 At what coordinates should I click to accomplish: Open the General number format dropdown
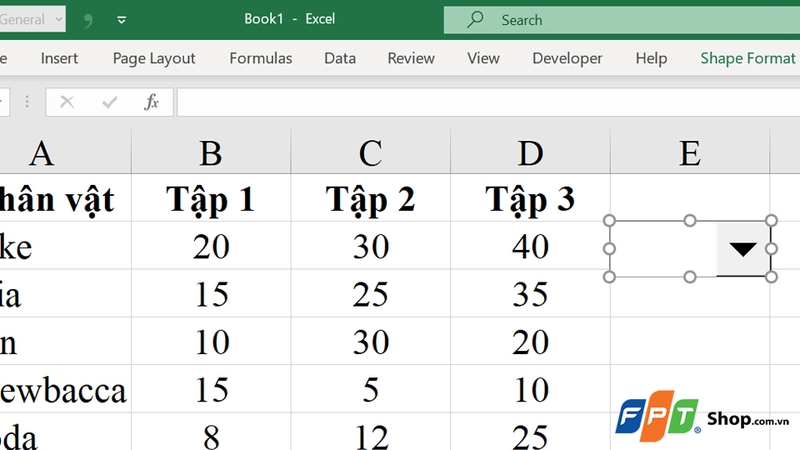[32, 19]
